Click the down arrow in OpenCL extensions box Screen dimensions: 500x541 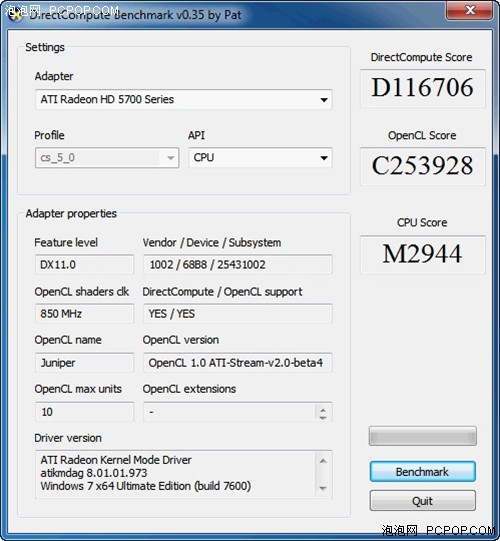(323, 417)
